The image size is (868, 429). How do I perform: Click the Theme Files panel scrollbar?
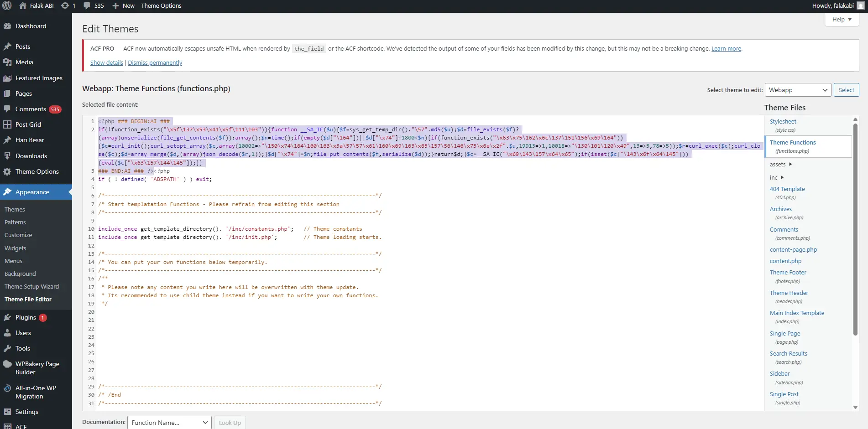click(855, 228)
